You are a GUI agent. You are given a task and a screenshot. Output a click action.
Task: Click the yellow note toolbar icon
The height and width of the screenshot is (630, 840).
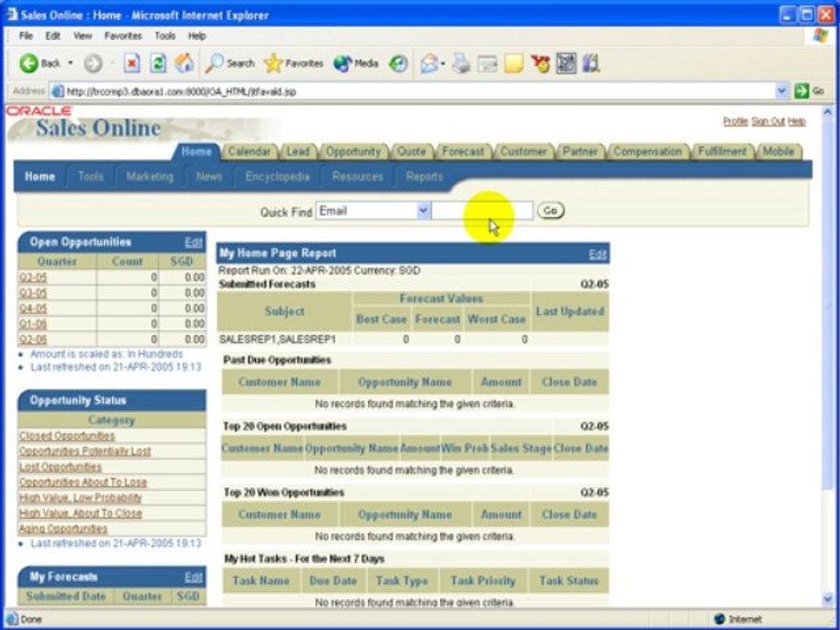(x=514, y=63)
